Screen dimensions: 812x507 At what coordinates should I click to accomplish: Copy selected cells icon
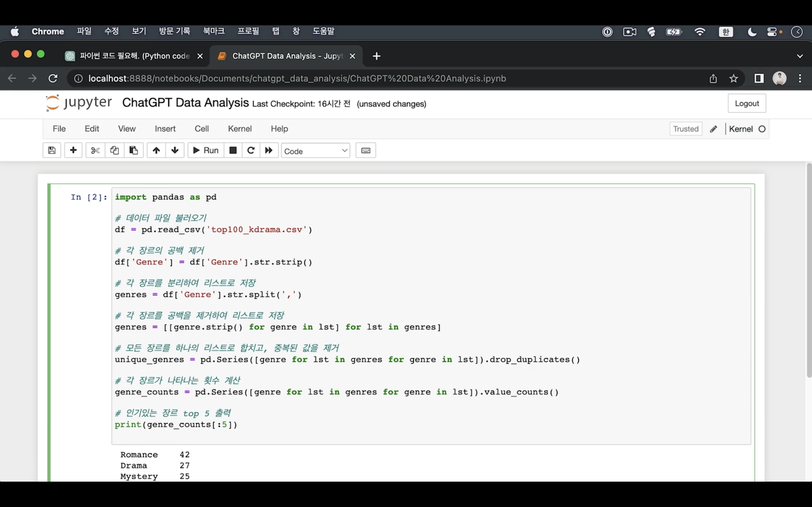coord(114,150)
